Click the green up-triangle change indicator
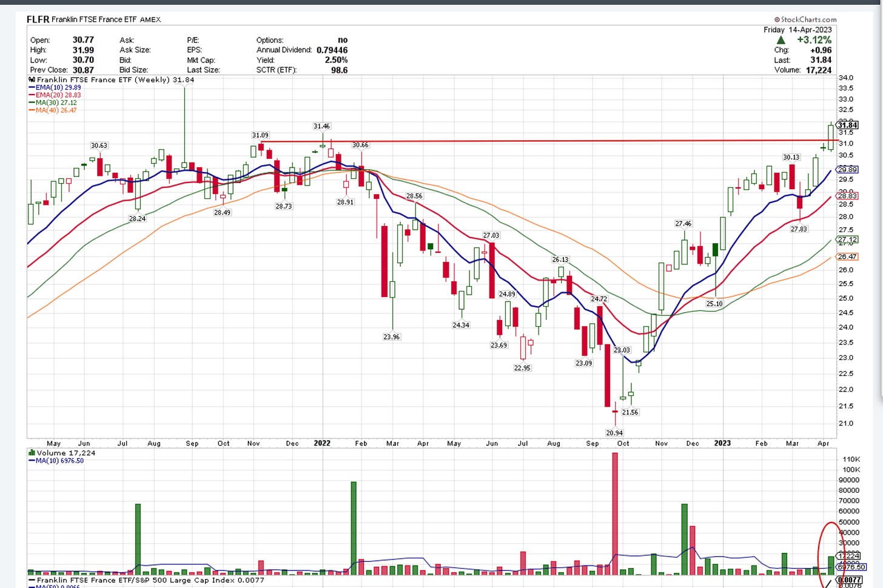This screenshot has height=588, width=883. pyautogui.click(x=781, y=40)
